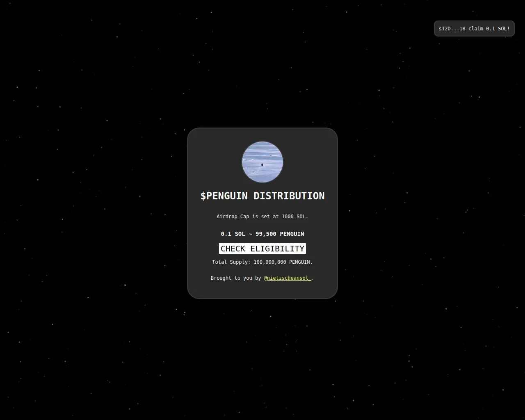Screen dimensions: 525x420
Task: Click the claim 0.1 SOL notification
Action: (x=474, y=29)
